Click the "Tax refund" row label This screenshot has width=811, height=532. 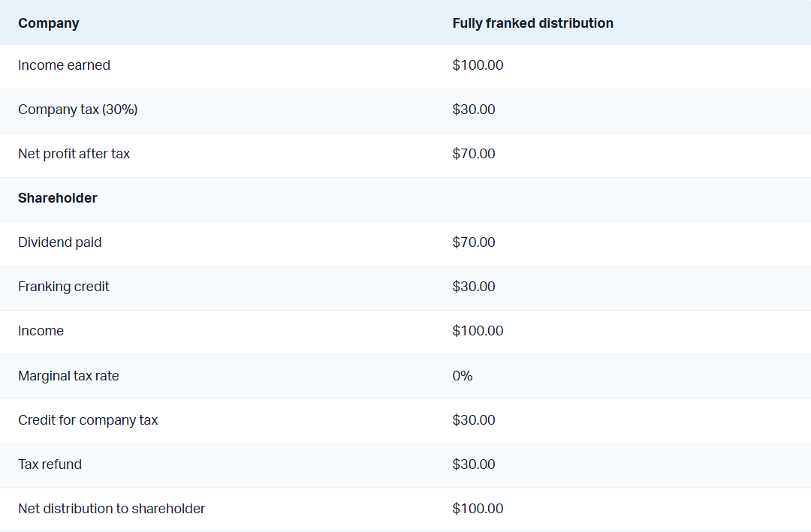(50, 464)
